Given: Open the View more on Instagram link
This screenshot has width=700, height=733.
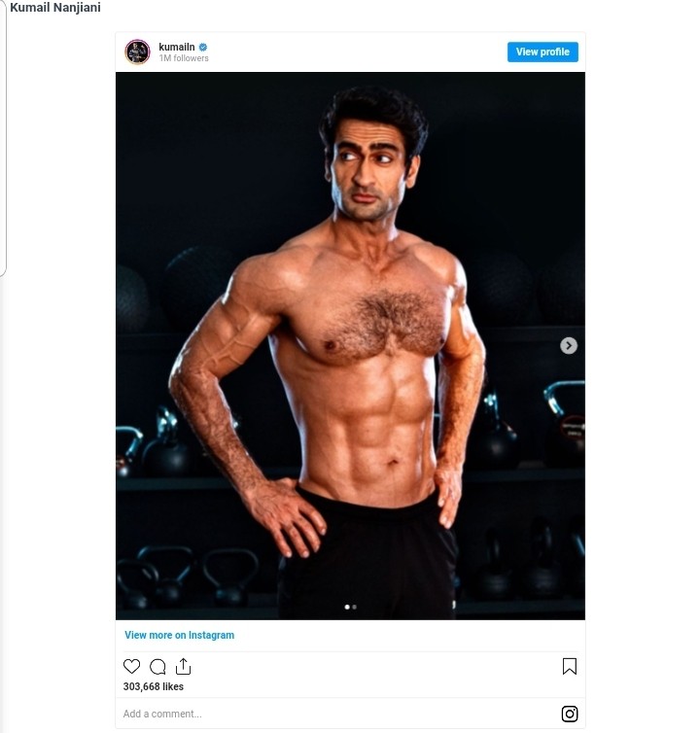Looking at the screenshot, I should [179, 635].
